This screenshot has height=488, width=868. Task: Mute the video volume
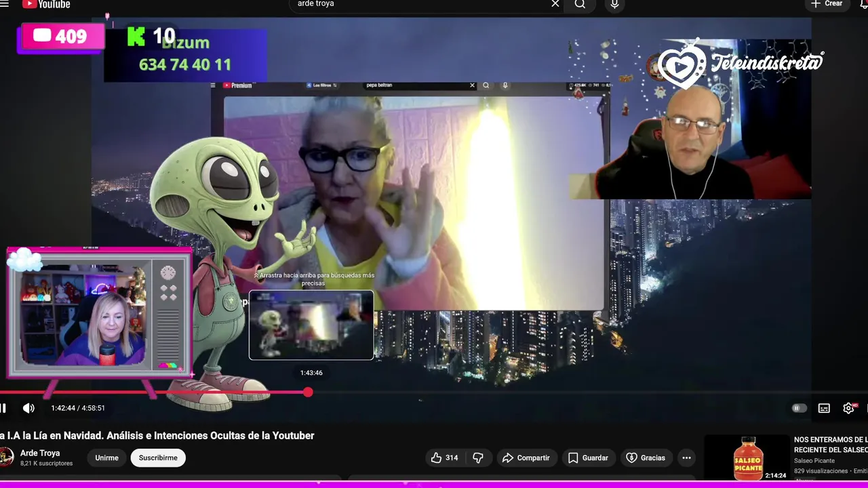tap(28, 408)
